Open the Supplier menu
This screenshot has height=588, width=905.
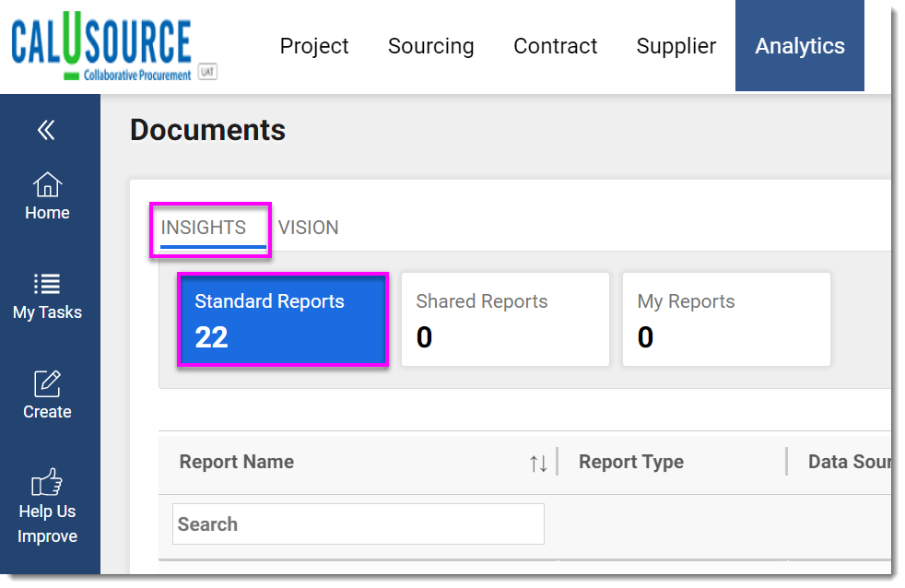[676, 46]
